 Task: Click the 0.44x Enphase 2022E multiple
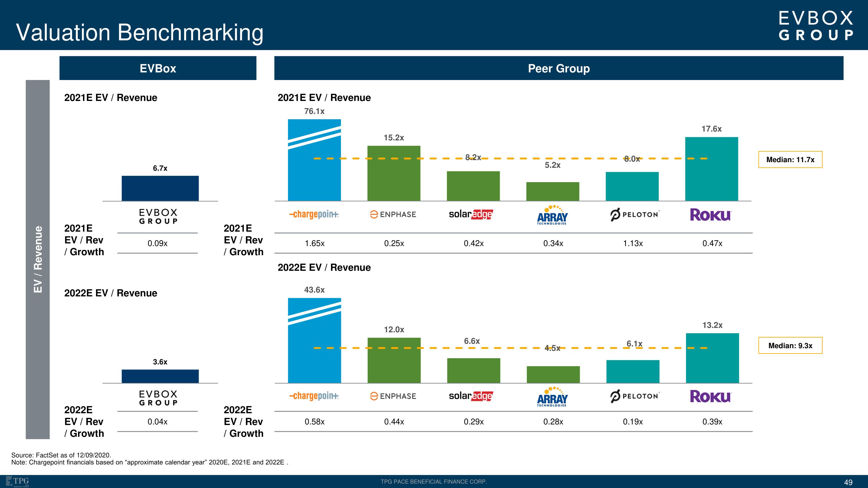tap(394, 422)
